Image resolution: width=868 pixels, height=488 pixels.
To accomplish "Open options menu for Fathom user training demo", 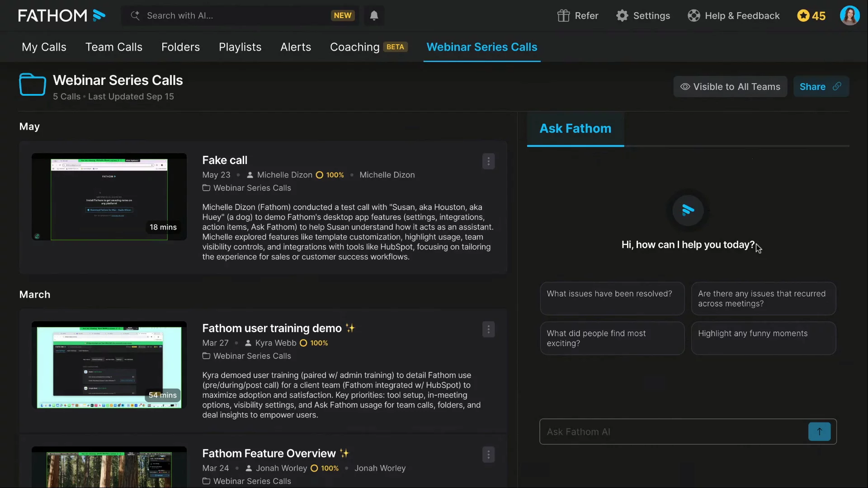I will point(488,329).
